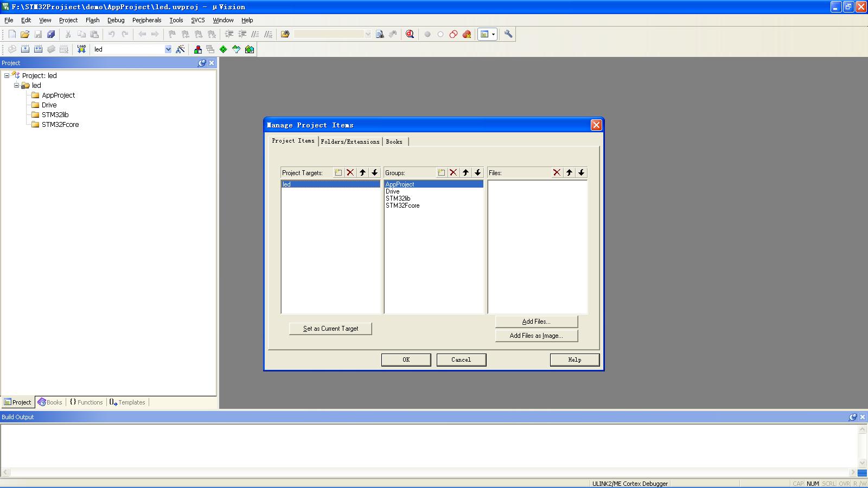This screenshot has width=868, height=488.
Task: Open the Books tab in Project panel
Action: [x=50, y=402]
